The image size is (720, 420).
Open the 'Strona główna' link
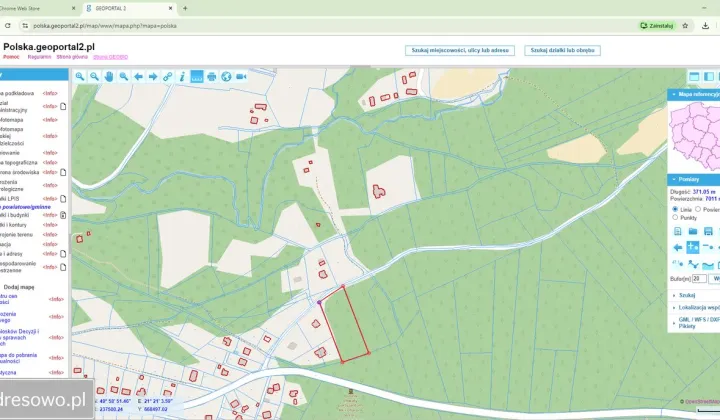click(72, 57)
